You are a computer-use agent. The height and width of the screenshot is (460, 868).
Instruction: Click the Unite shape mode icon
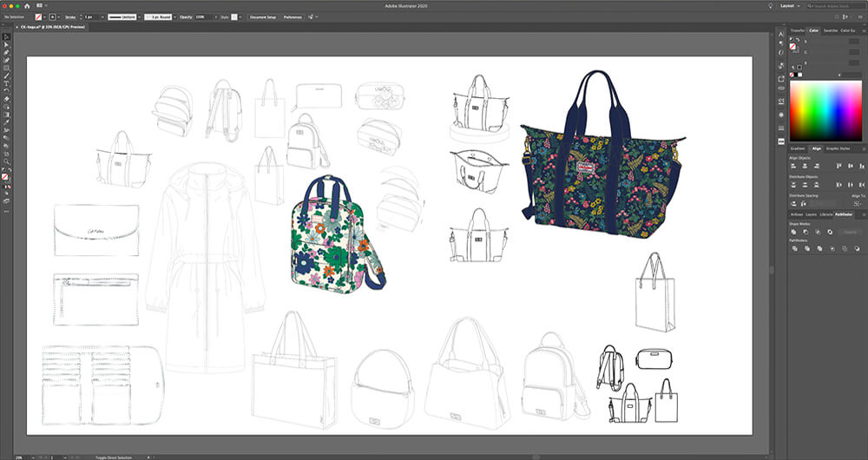click(x=794, y=232)
